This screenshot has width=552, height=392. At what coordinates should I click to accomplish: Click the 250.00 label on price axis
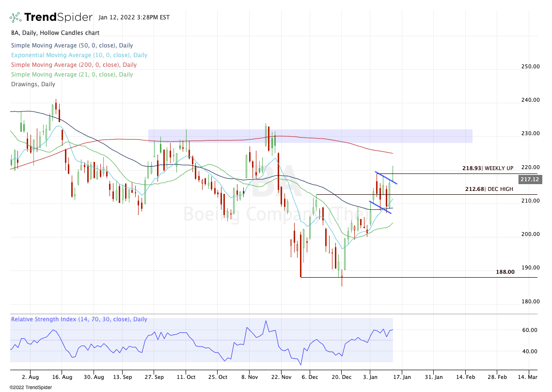click(x=529, y=66)
